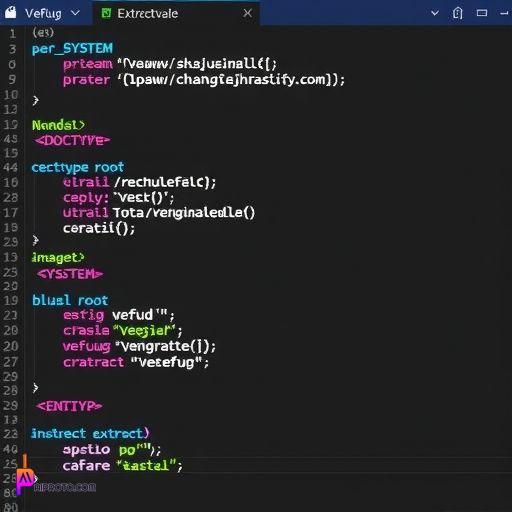Screen dimensions: 512x512
Task: Click the cratract "vesefug" line
Action: click(x=136, y=362)
